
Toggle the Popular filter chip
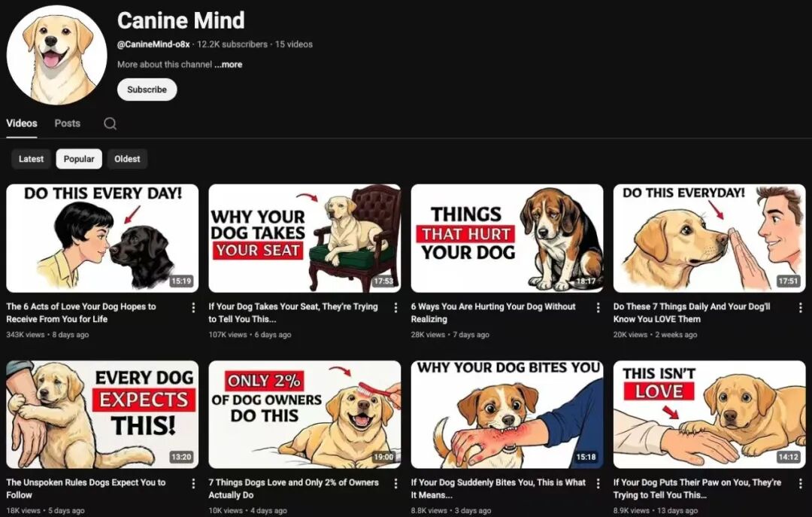[x=79, y=159]
